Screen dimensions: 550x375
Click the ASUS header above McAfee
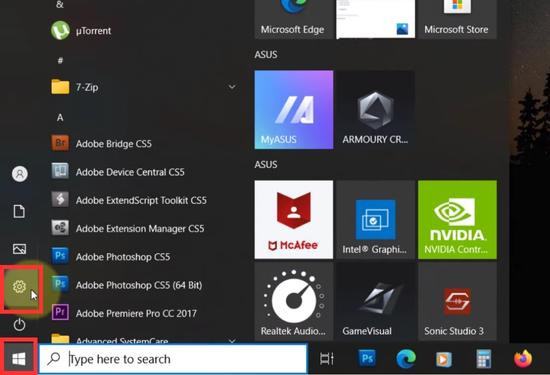[266, 165]
